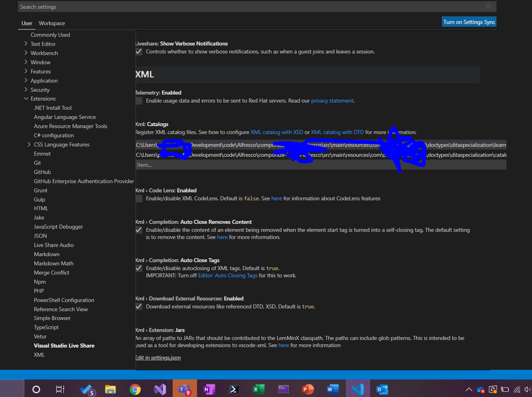Select the User settings tab
This screenshot has width=532, height=397.
click(27, 23)
